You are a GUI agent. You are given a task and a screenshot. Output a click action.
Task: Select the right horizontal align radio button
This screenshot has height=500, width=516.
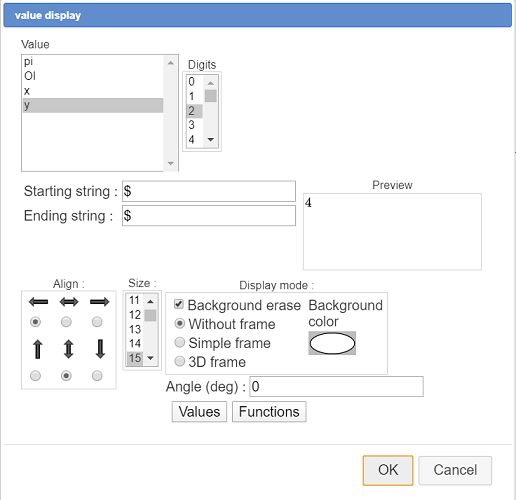pyautogui.click(x=97, y=322)
